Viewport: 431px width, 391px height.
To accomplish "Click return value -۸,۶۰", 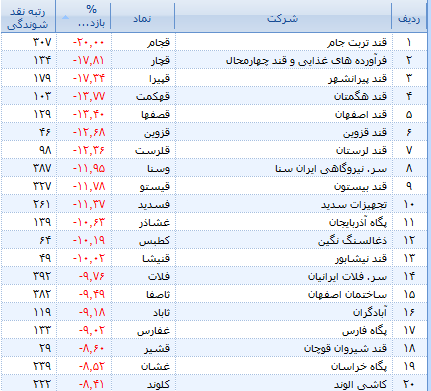I will point(92,348).
